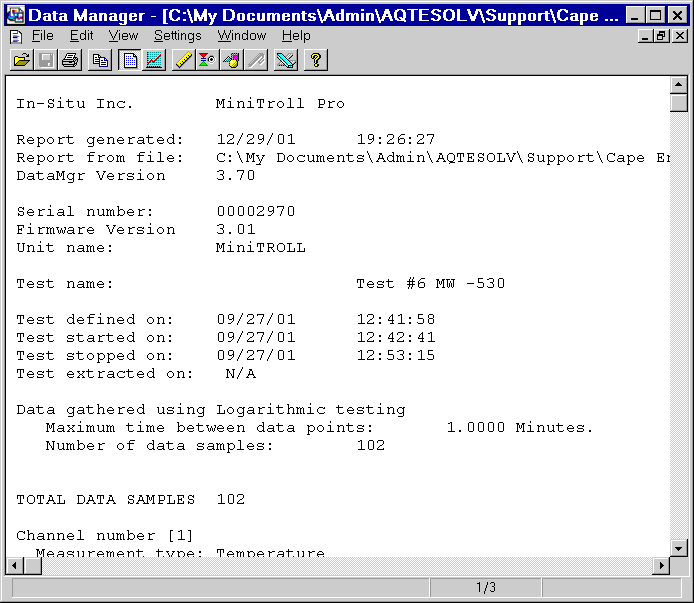Click the yellow question mark help icon
694x603 pixels.
[316, 60]
